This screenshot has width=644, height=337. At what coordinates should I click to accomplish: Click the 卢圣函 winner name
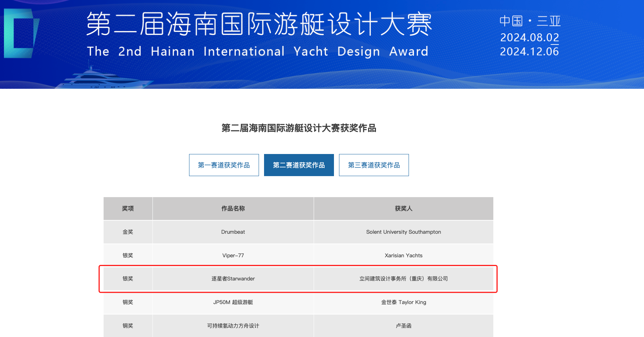click(403, 326)
